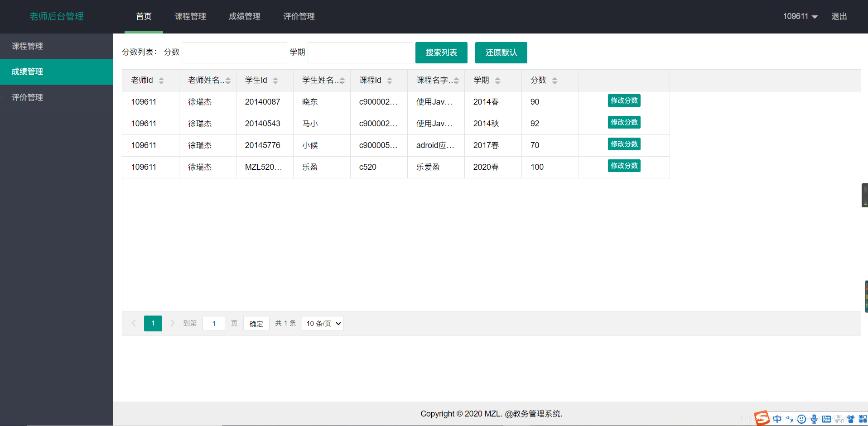This screenshot has height=426, width=868.
Task: Click 修改分数 for student 乐盈
Action: (624, 166)
